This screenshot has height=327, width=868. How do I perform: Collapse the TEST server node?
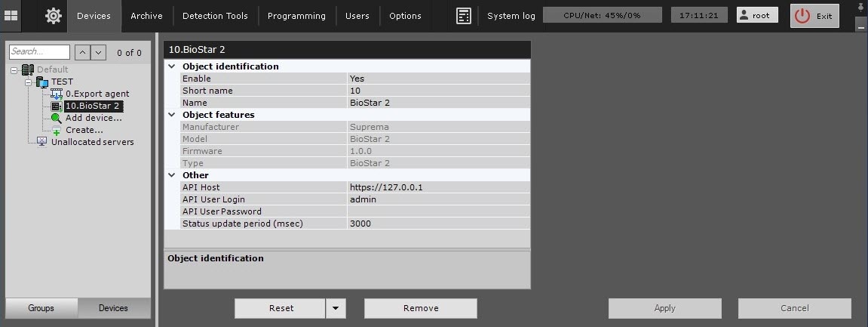click(x=29, y=82)
